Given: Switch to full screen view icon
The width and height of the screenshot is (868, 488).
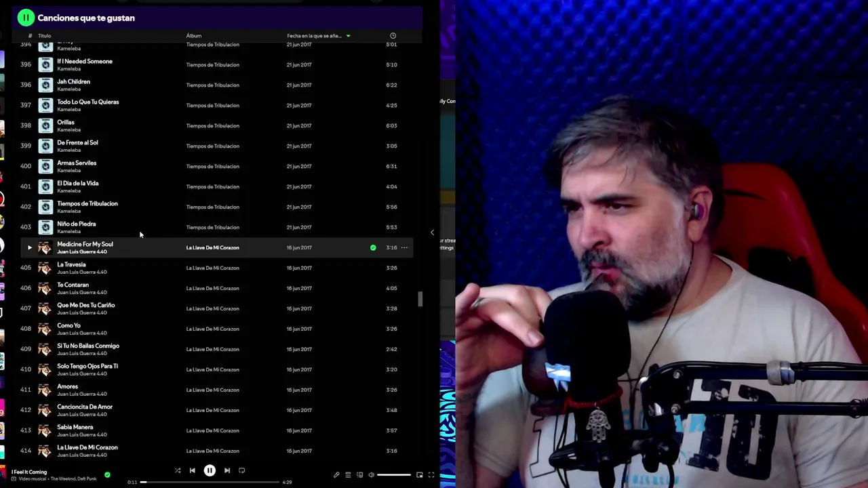Looking at the screenshot, I should point(431,475).
